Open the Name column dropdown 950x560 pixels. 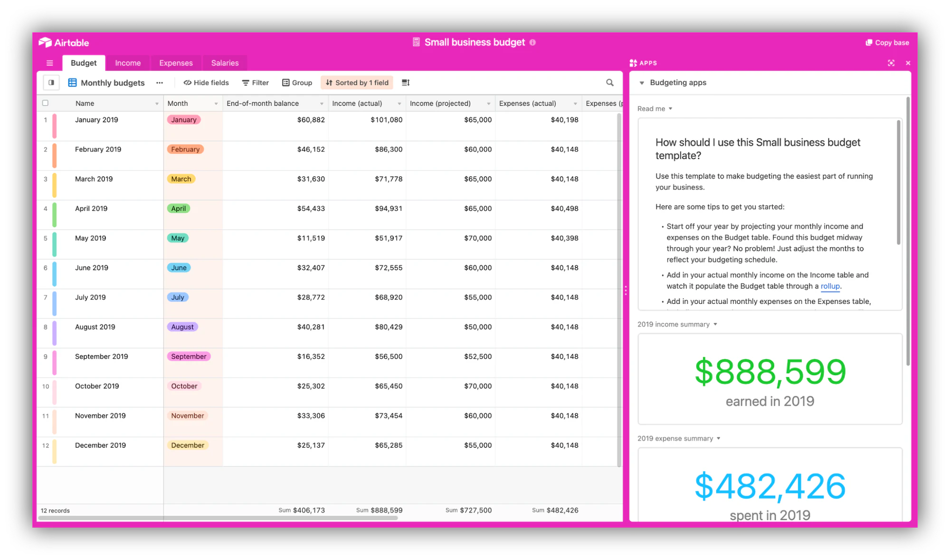(x=157, y=104)
